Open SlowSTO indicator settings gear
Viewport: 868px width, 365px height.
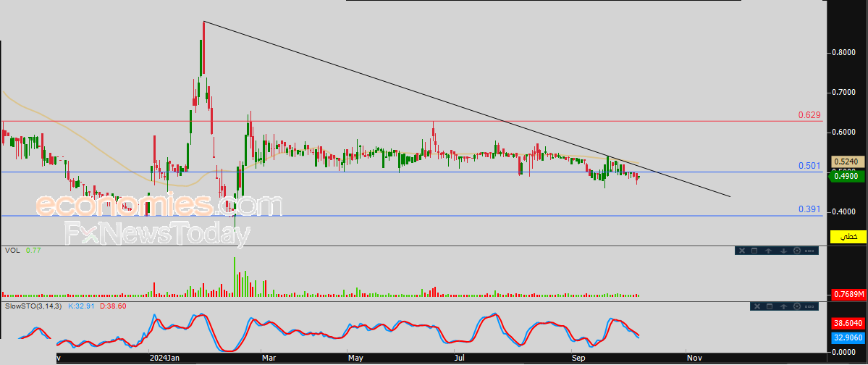797,306
